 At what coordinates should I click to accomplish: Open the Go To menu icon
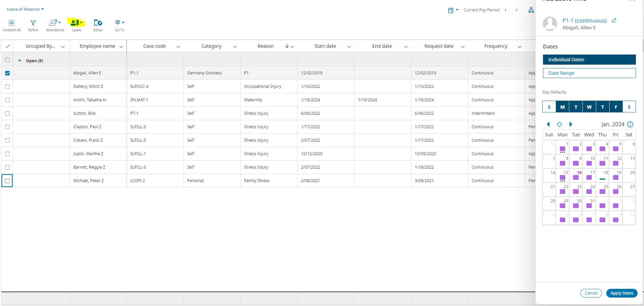120,23
